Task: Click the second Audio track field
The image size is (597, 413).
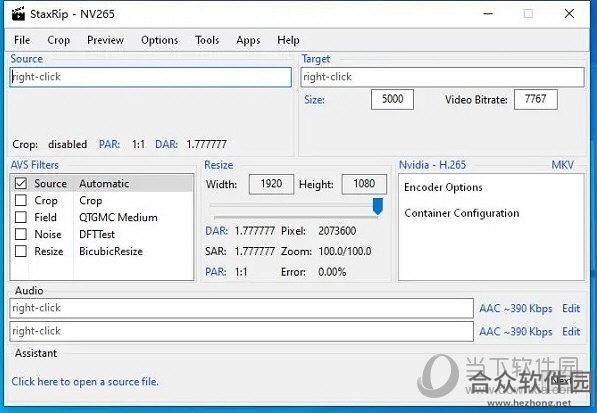Action: (x=241, y=331)
